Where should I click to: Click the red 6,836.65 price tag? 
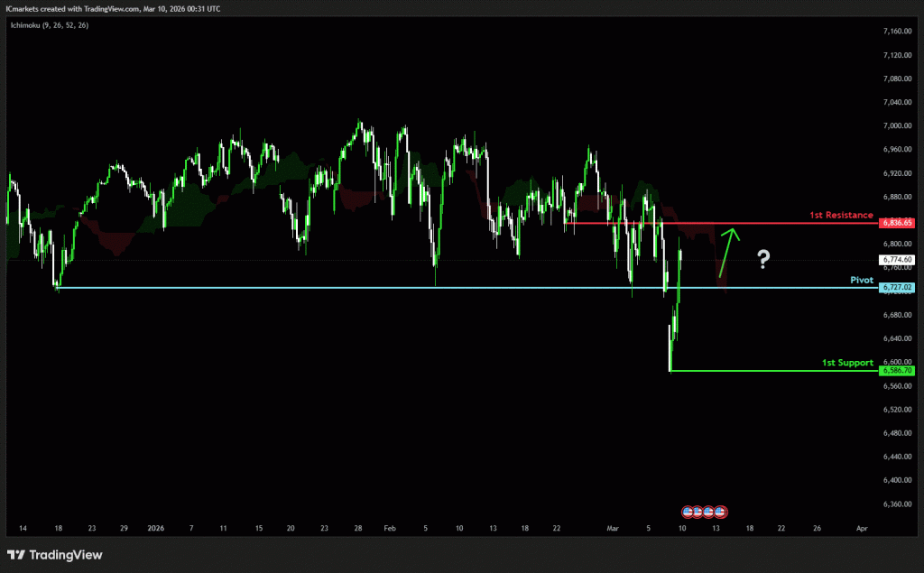pyautogui.click(x=897, y=222)
